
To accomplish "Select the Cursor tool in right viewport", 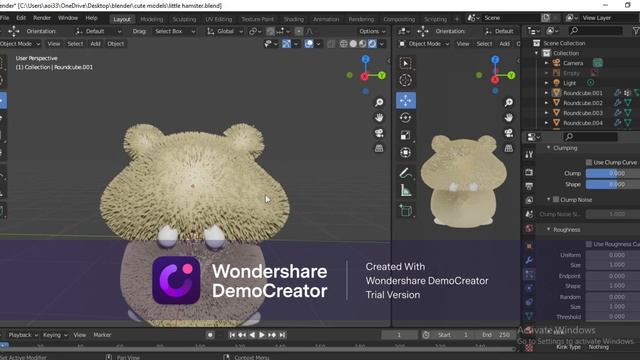I will [406, 80].
